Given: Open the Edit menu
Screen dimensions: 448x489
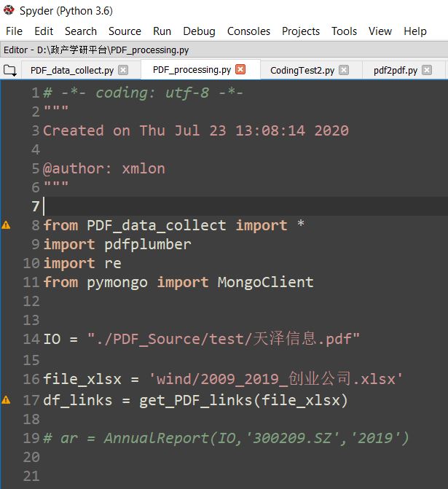Looking at the screenshot, I should tap(44, 31).
